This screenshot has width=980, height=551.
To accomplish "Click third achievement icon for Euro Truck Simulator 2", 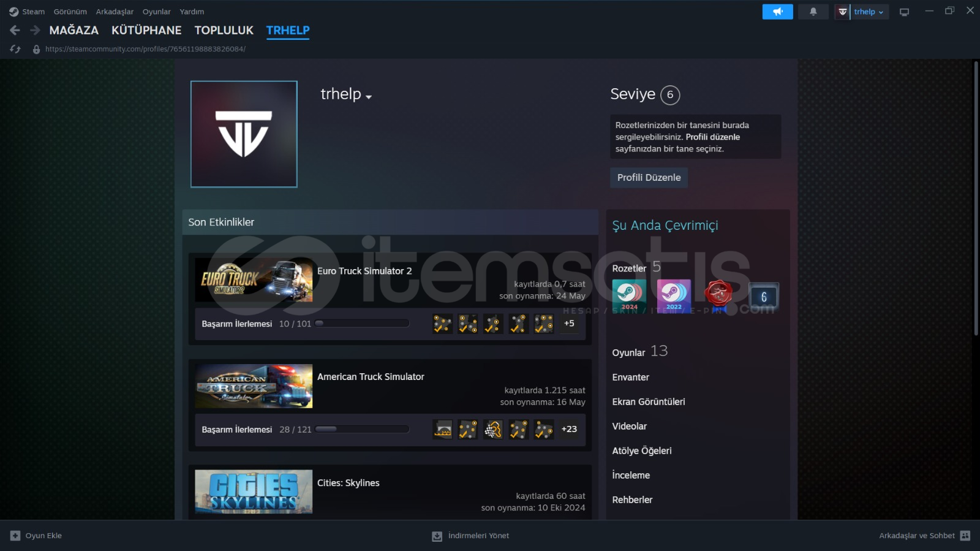I will click(493, 324).
